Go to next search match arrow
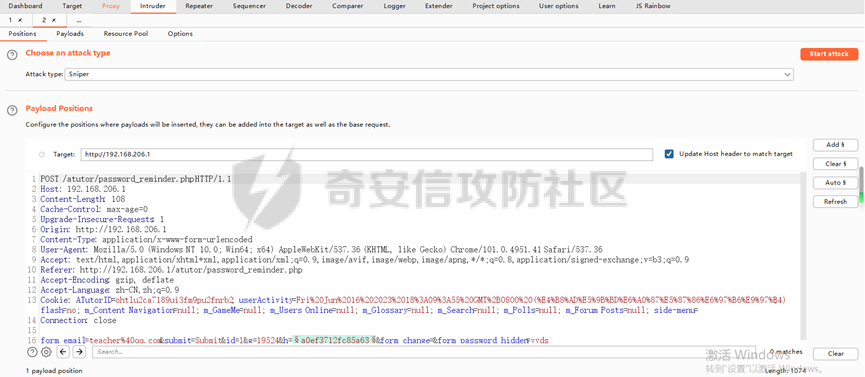This screenshot has width=865, height=377. point(79,352)
